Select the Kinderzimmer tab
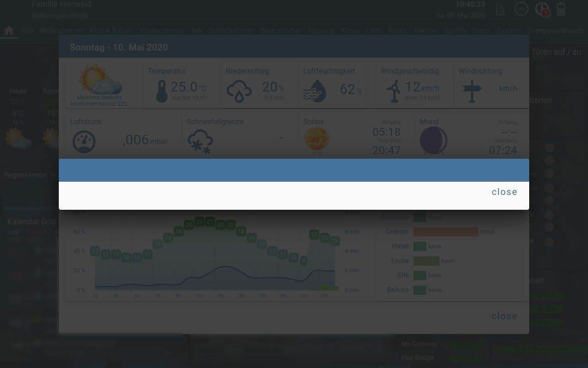Image resolution: width=588 pixels, height=368 pixels. click(162, 30)
